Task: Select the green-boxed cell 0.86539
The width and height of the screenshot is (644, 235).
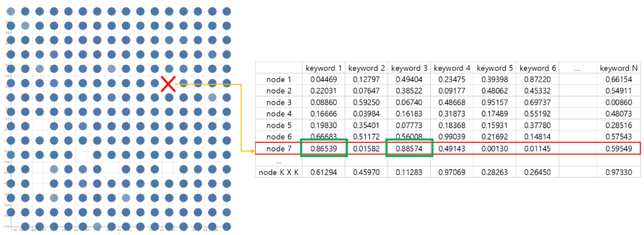Action: 323,149
